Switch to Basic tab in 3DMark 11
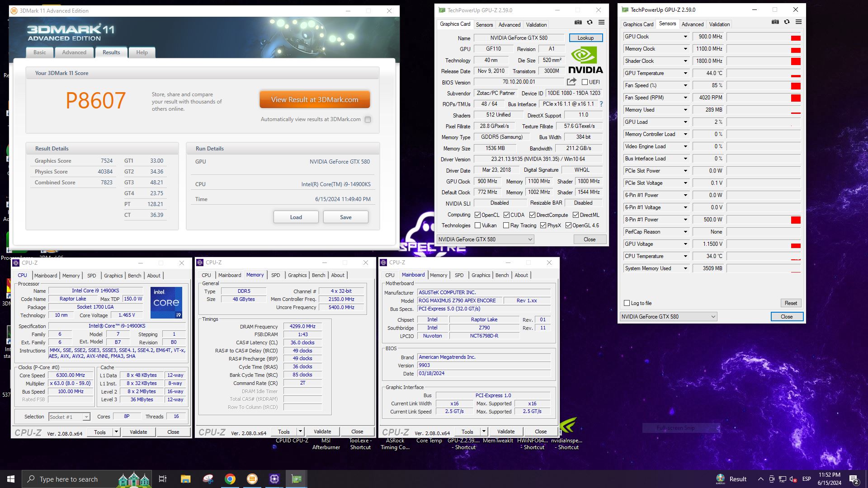The width and height of the screenshot is (868, 488). [40, 52]
